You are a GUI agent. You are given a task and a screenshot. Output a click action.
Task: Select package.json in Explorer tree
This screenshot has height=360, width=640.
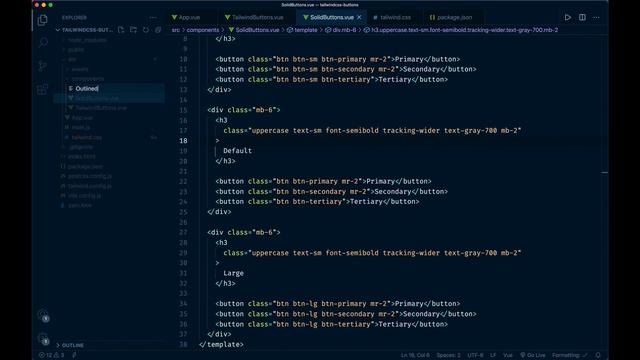[x=85, y=167]
